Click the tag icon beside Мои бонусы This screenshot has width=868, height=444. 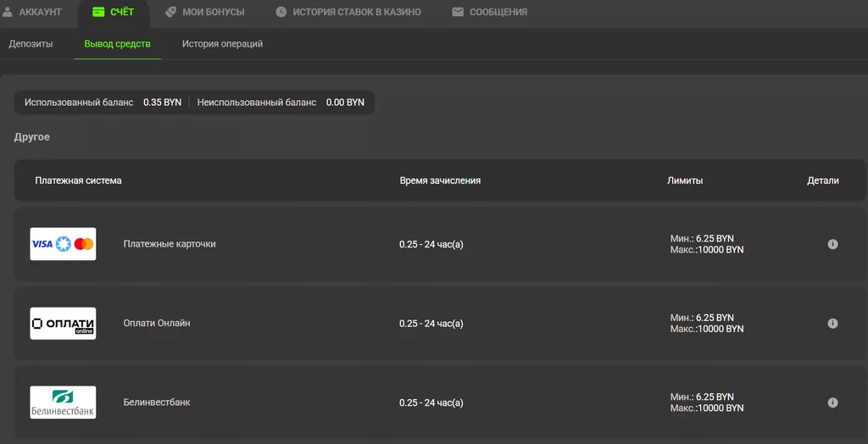tap(170, 12)
